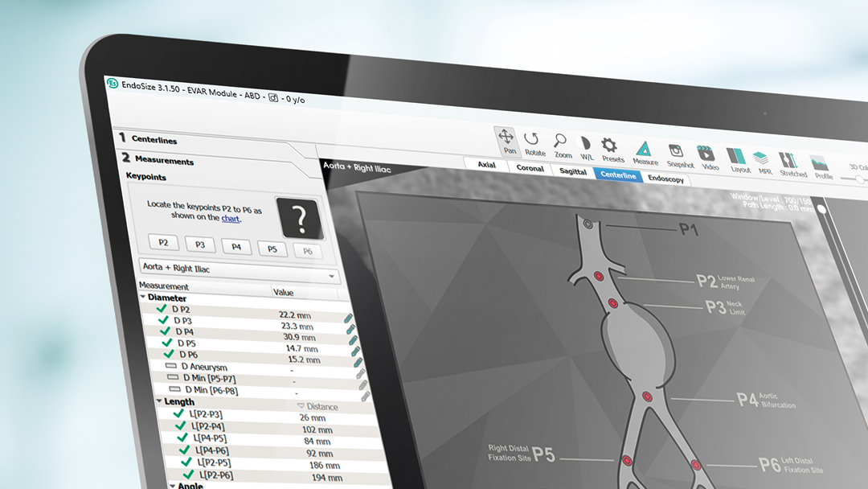
Task: Click the P5 keypoint button
Action: (x=272, y=249)
